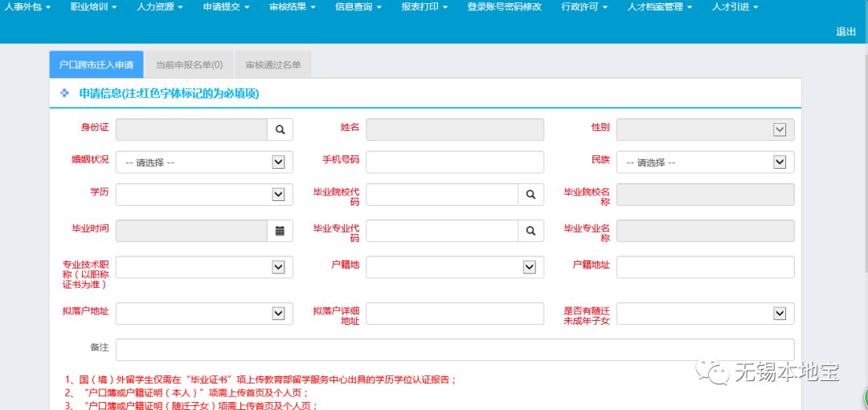This screenshot has width=868, height=410.
Task: Click search icon for 毕业专业代码
Action: point(530,231)
